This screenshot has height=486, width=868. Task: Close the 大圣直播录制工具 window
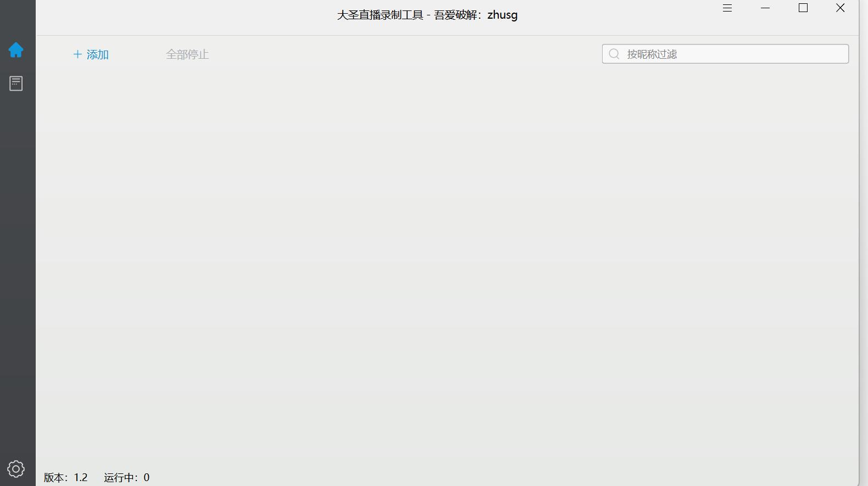[x=840, y=8]
